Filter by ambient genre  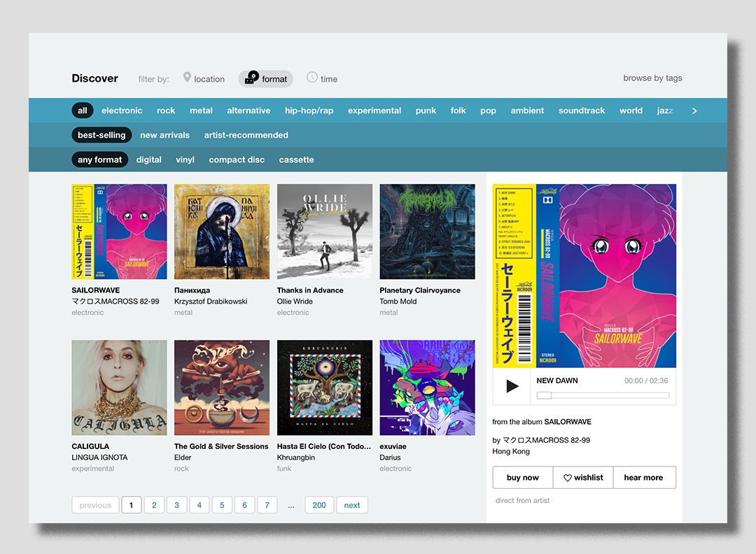click(x=528, y=111)
